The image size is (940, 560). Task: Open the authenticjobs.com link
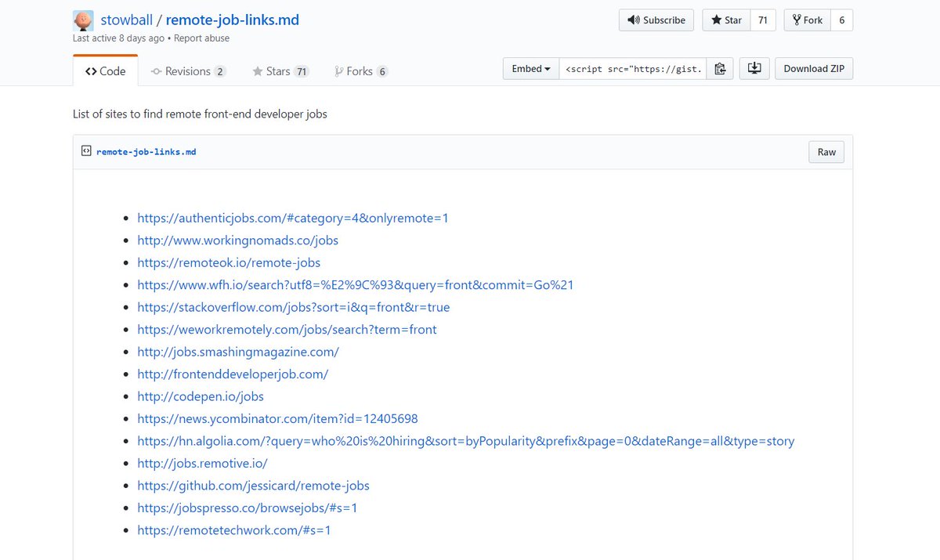click(x=293, y=218)
